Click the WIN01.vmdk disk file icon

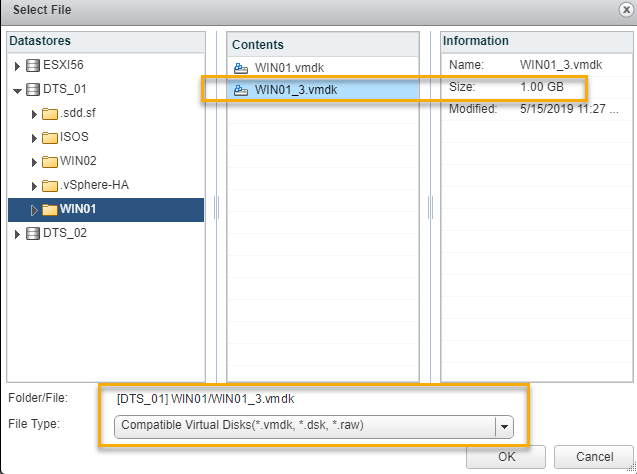[240, 68]
